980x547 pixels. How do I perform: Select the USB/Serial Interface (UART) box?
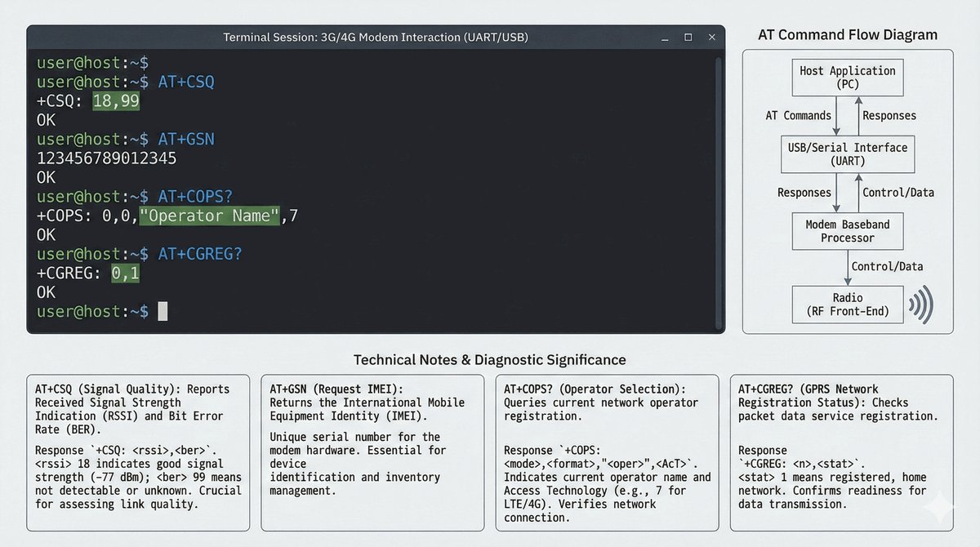click(x=847, y=154)
